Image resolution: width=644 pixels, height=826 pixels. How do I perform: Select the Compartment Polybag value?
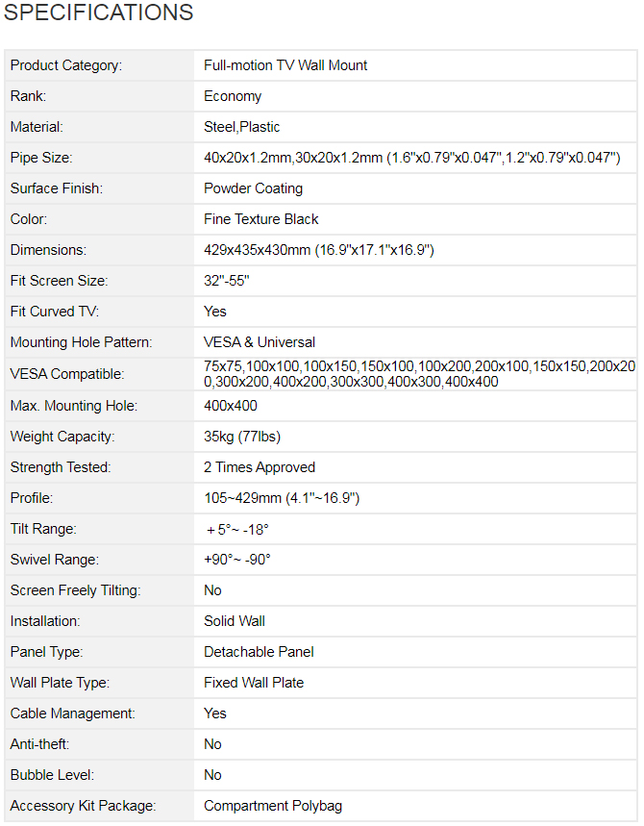pyautogui.click(x=273, y=806)
